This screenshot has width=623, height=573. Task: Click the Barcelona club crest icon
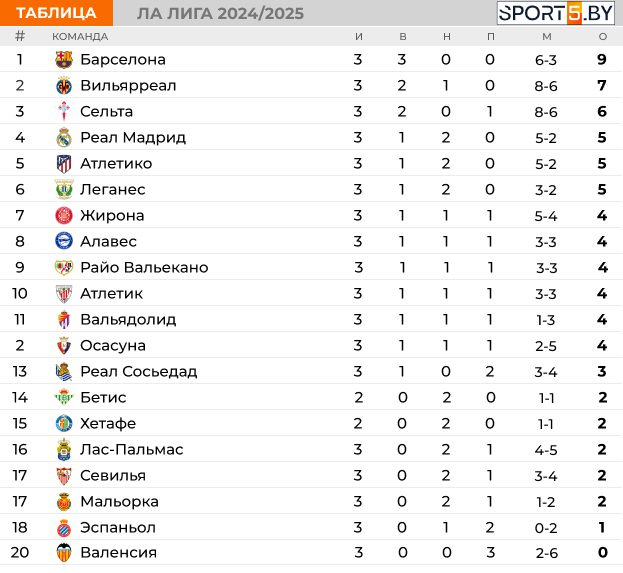point(64,60)
